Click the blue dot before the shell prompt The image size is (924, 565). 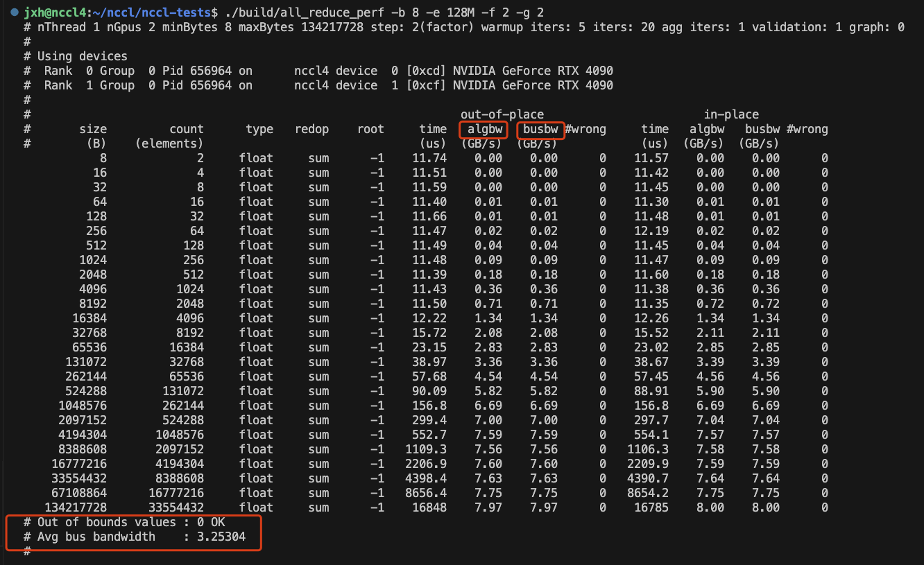click(x=14, y=12)
